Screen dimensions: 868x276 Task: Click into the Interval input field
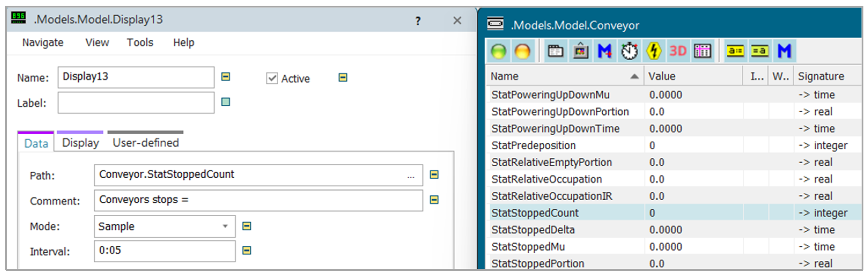click(x=164, y=251)
